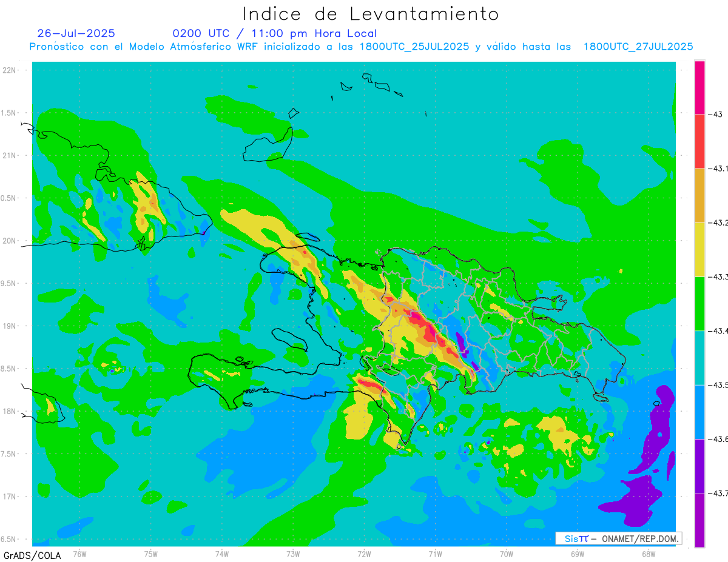Image resolution: width=728 pixels, height=562 pixels.
Task: Click the 19N latitude label
Action: 9,326
